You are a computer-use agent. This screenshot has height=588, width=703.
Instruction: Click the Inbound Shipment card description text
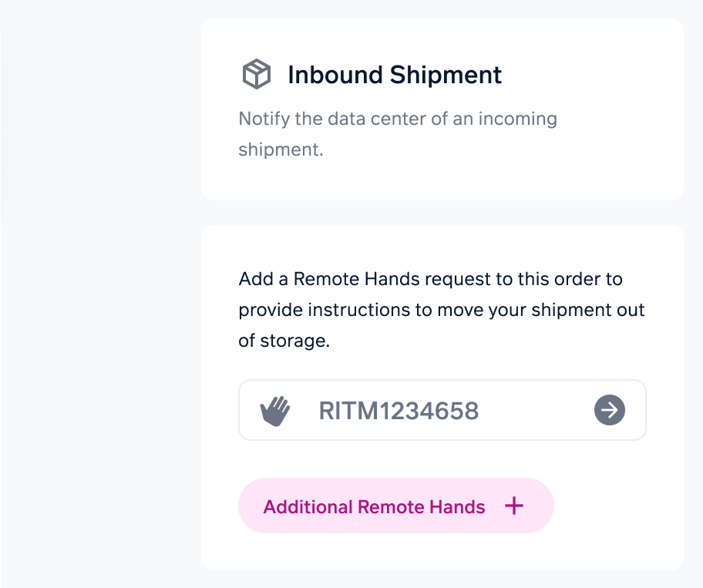(x=398, y=134)
